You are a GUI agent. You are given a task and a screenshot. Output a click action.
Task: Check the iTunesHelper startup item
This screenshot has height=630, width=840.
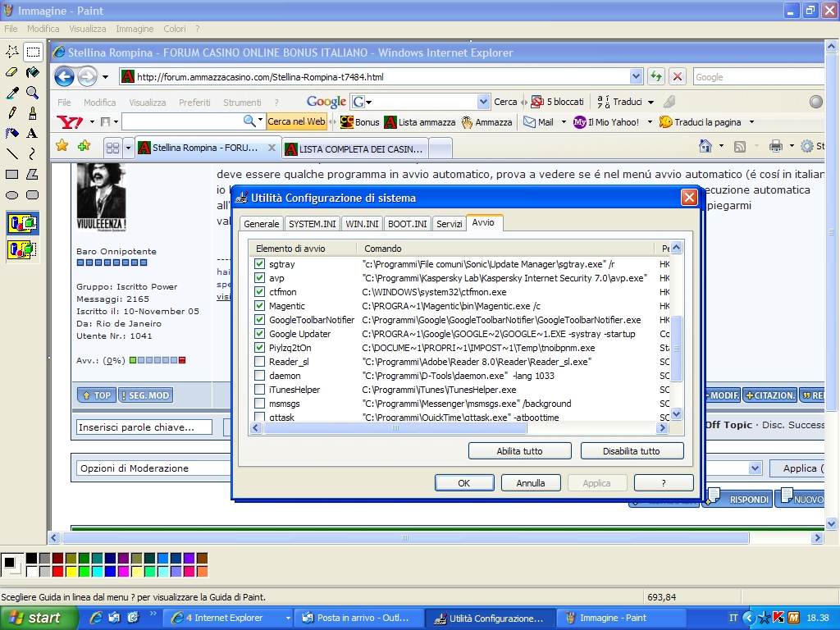(260, 389)
